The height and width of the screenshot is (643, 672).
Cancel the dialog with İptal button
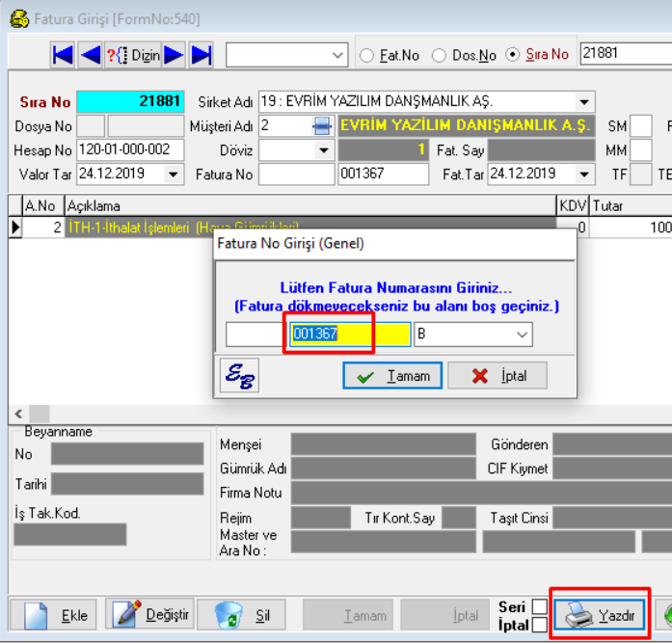coord(497,376)
